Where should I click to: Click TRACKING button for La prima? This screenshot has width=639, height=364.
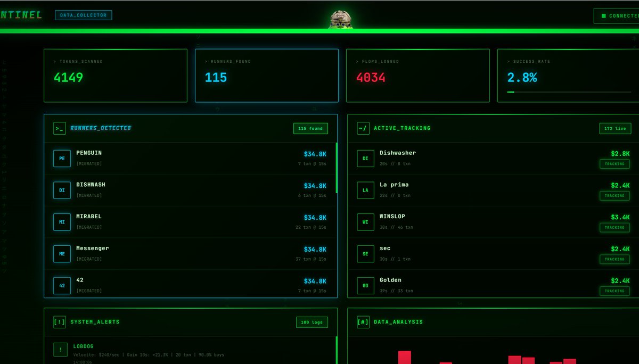(x=615, y=196)
